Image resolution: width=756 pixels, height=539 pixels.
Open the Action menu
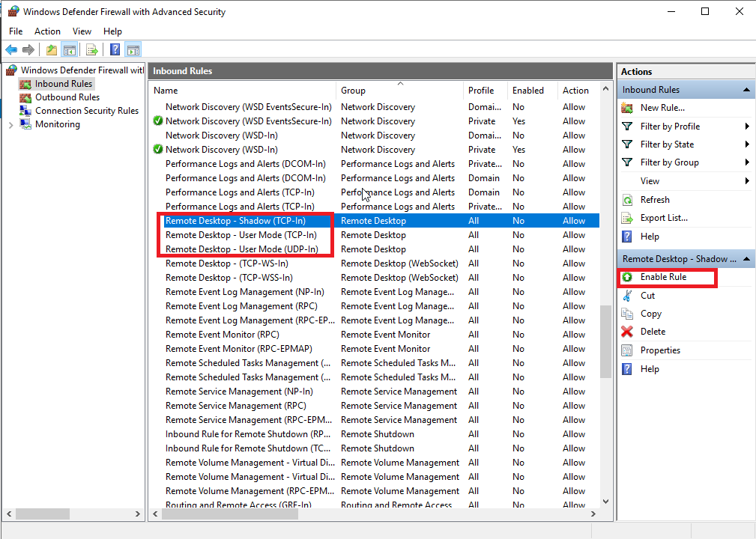[47, 31]
